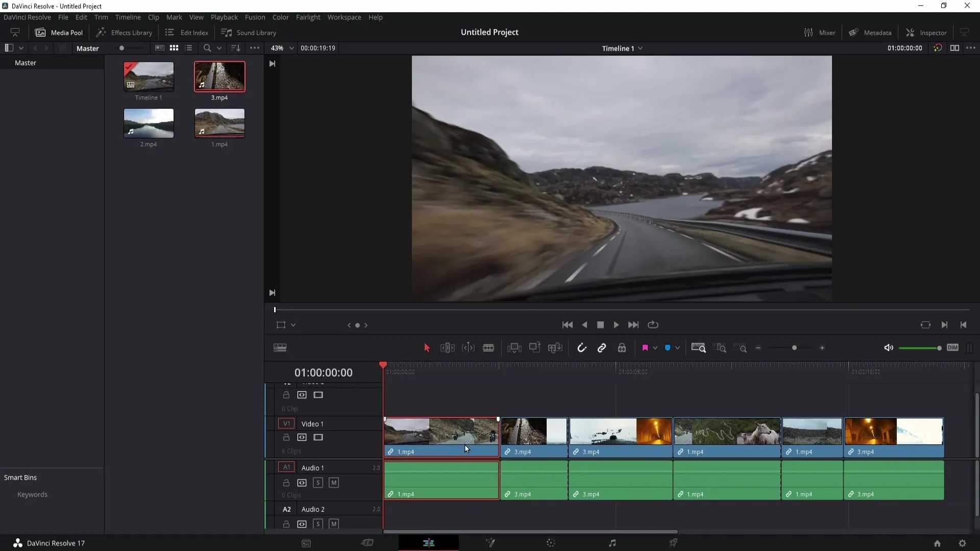Click the Effects Library button
Screen dimensions: 980x551
coord(125,32)
